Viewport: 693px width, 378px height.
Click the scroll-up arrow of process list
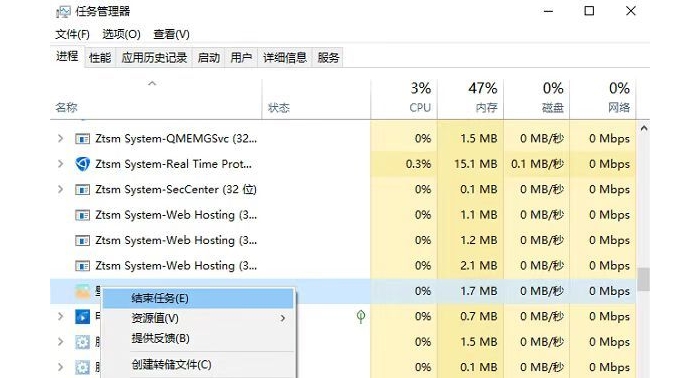click(x=644, y=129)
